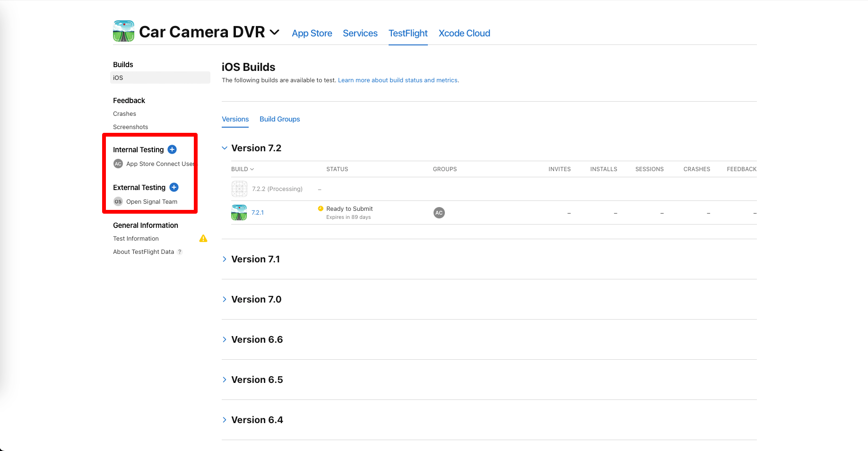Image resolution: width=868 pixels, height=451 pixels.
Task: Switch to Build Groups sub-tab
Action: tap(280, 119)
